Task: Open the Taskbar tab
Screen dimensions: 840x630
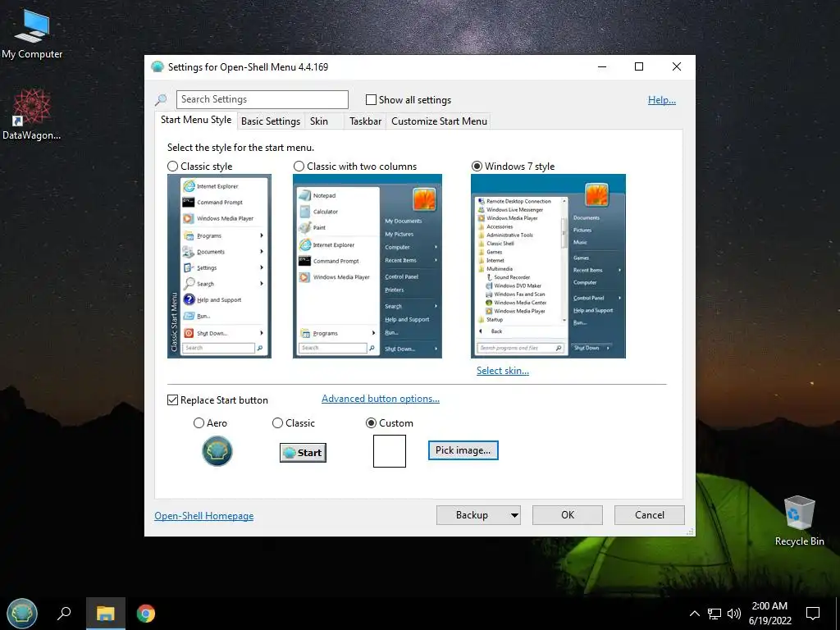Action: tap(365, 121)
